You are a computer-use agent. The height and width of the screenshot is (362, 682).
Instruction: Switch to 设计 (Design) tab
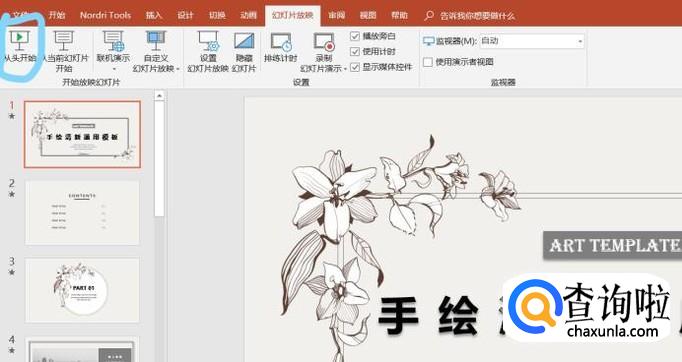[x=185, y=15]
